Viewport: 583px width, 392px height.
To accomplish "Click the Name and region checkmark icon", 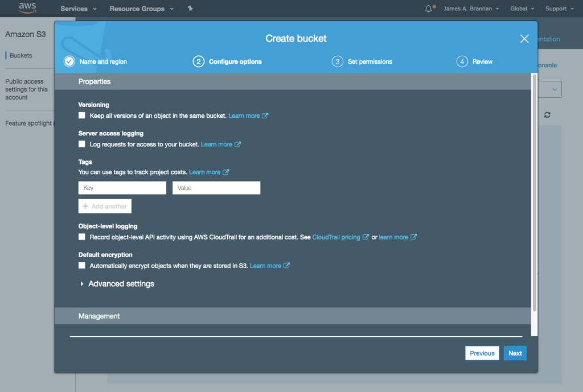I will pyautogui.click(x=69, y=61).
